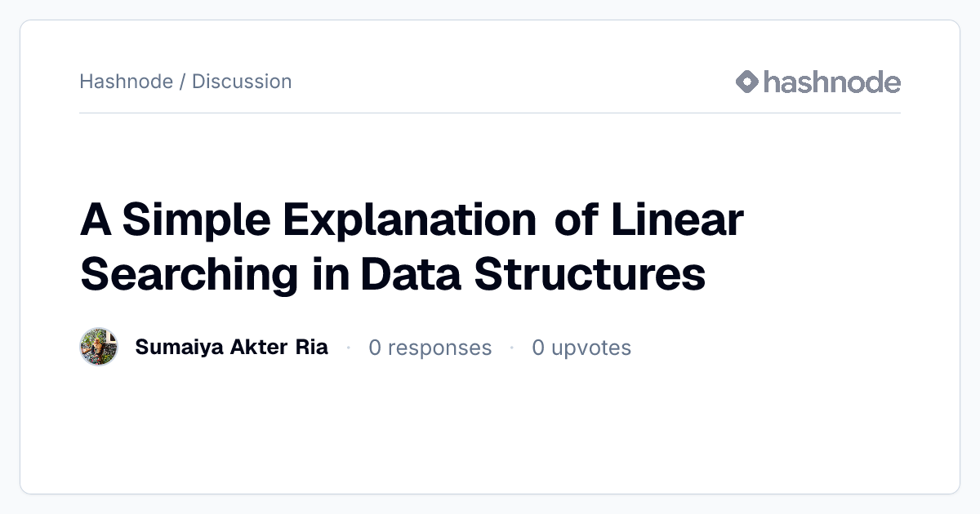Click the 0 upvotes counter
980x514 pixels.
(x=581, y=348)
